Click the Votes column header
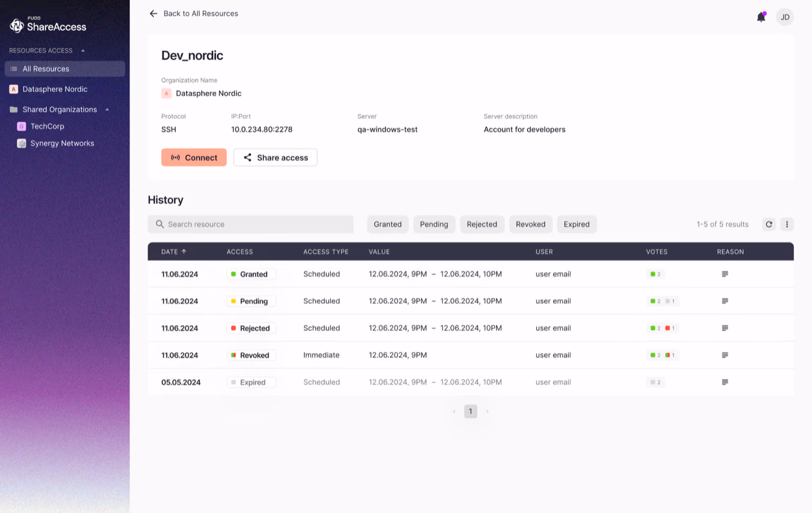Image resolution: width=812 pixels, height=513 pixels. 657,252
